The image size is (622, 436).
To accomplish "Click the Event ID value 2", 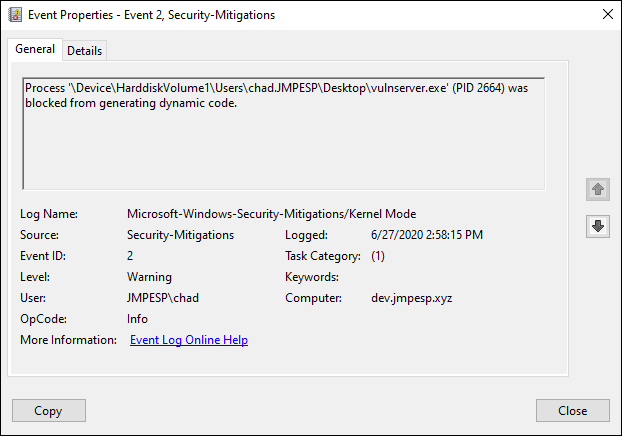I will tap(131, 256).
